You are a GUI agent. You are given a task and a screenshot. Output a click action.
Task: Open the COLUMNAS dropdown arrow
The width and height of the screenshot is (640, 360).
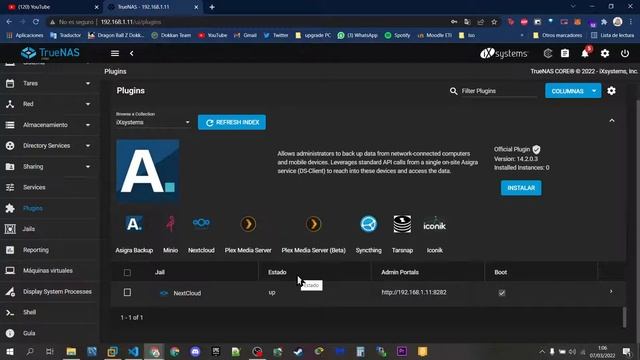point(594,91)
